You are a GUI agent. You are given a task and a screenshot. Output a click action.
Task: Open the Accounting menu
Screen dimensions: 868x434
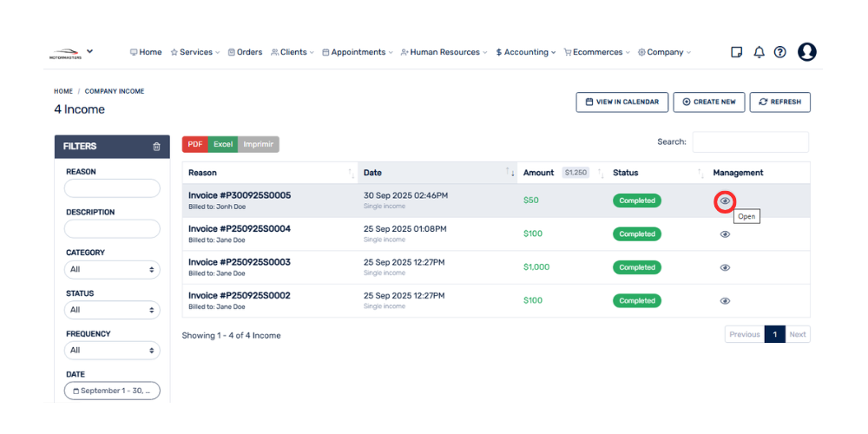coord(526,52)
